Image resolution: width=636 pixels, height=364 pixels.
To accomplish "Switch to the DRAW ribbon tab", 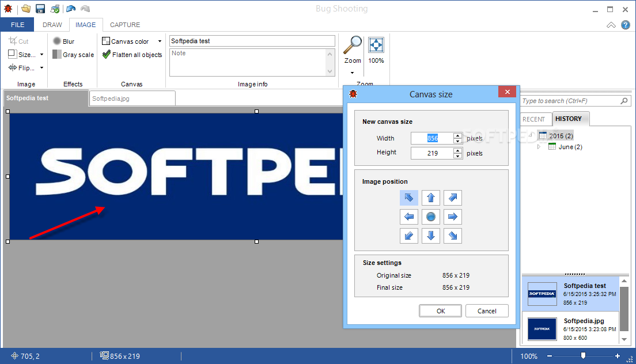I will pyautogui.click(x=52, y=25).
